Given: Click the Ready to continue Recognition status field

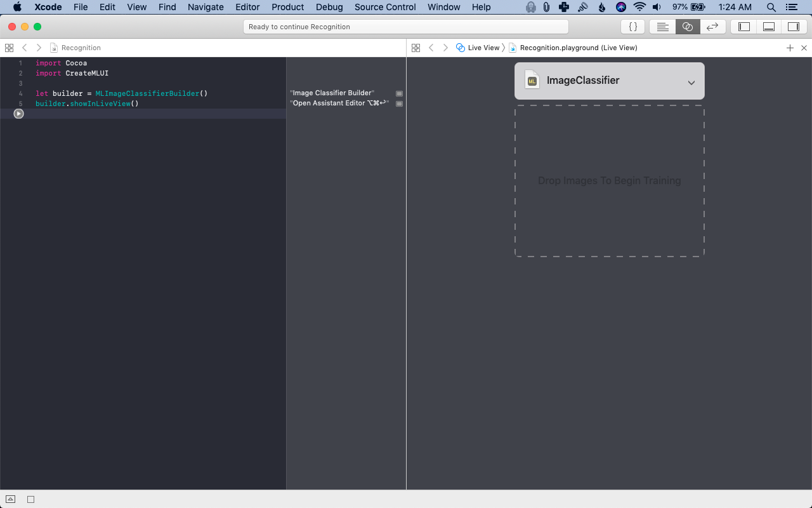Looking at the screenshot, I should coord(406,27).
